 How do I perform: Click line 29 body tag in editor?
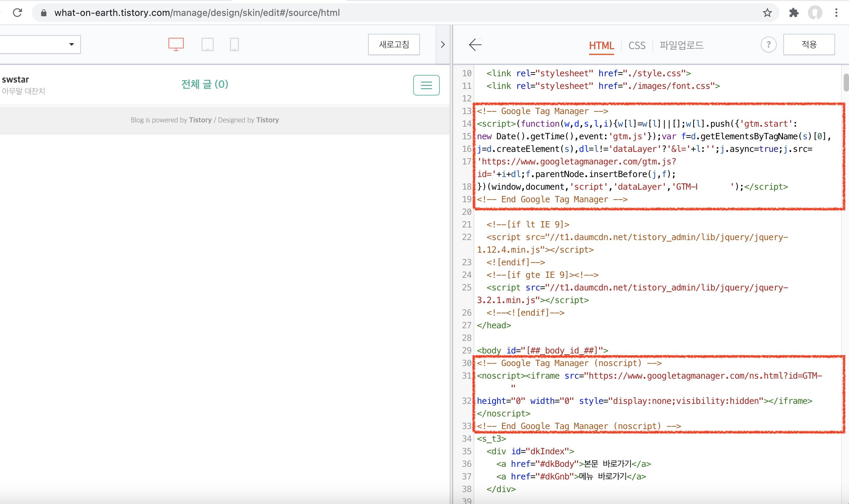click(542, 350)
